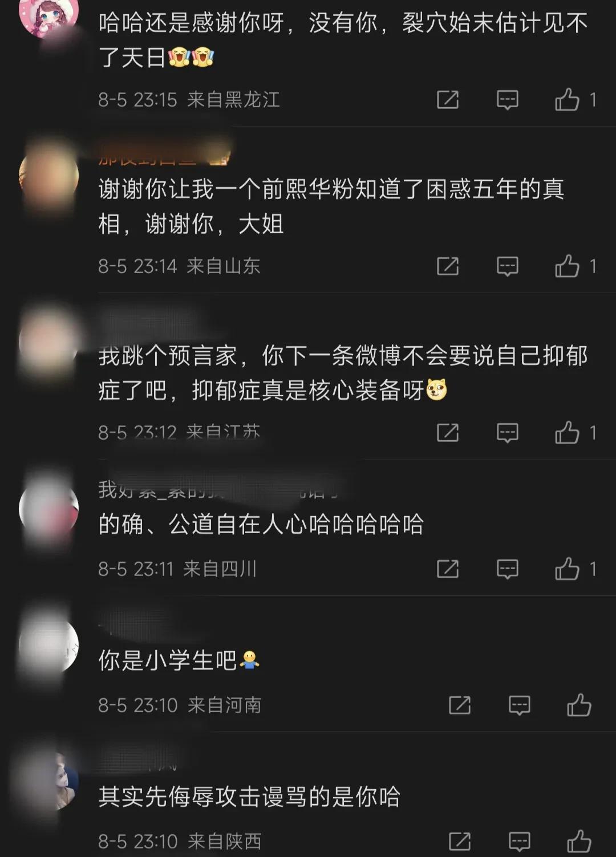Like the comment from 陕西

click(x=579, y=841)
